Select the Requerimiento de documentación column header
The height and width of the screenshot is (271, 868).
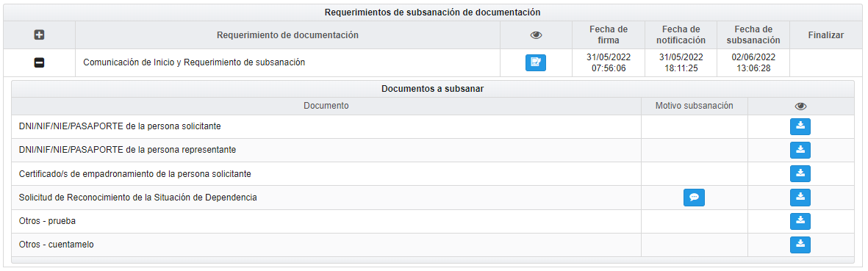(287, 35)
